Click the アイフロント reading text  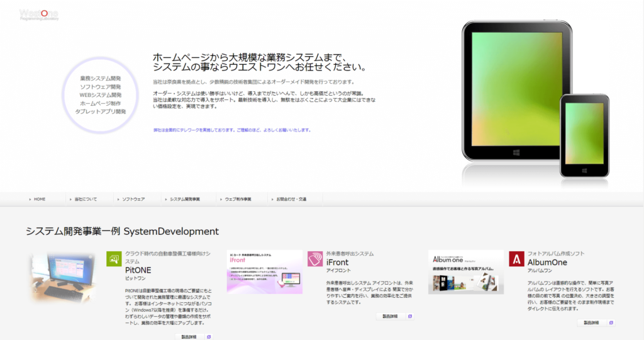click(338, 271)
